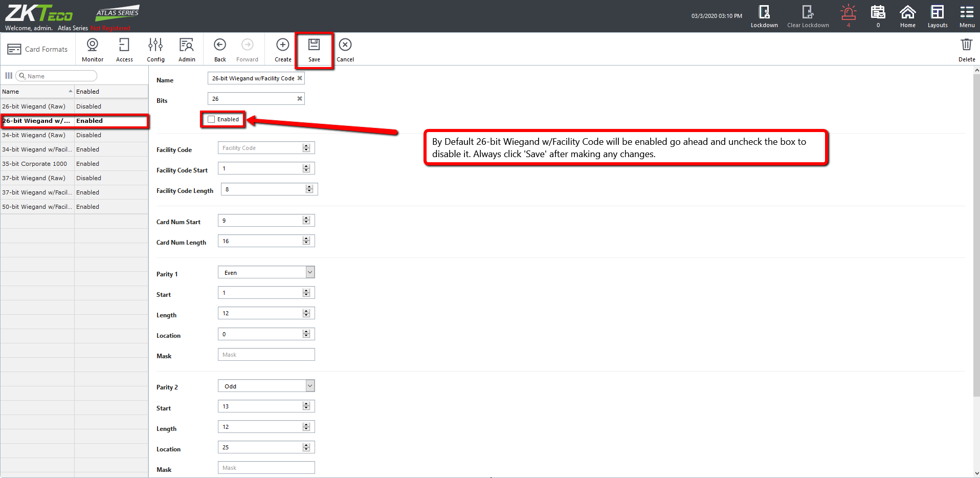This screenshot has height=478, width=980.
Task: Cancel the current edits
Action: pyautogui.click(x=345, y=50)
